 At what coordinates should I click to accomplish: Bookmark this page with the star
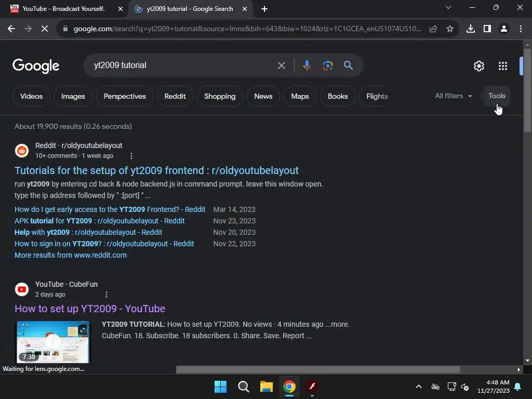coord(450,29)
